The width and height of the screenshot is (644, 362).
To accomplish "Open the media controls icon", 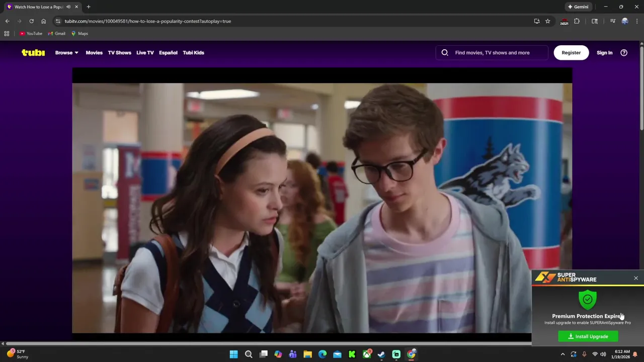I will point(613,21).
